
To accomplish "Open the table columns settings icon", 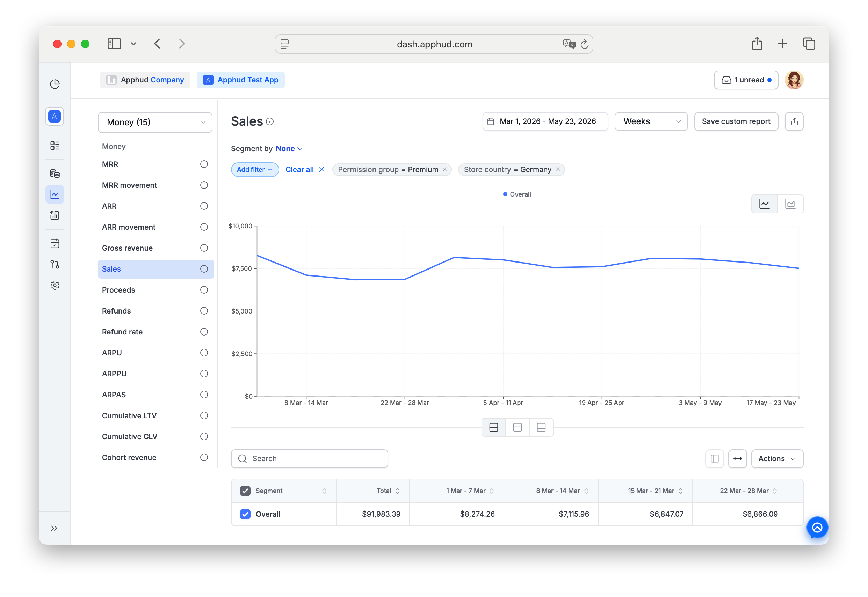I will (715, 459).
